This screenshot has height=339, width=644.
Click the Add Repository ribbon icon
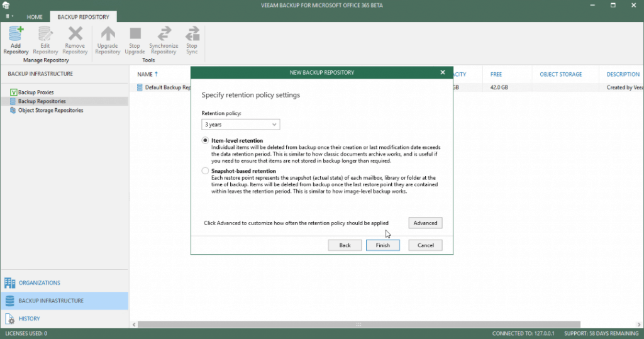16,40
